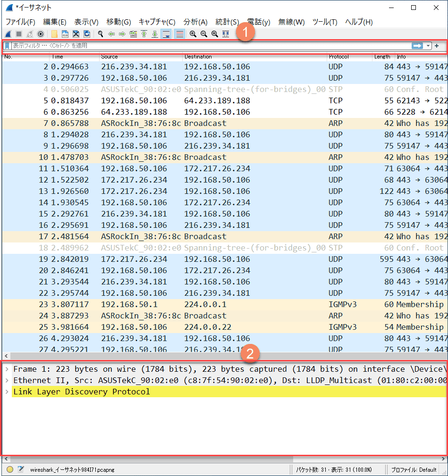This screenshot has width=448, height=476.
Task: Apply display filter with arrow button
Action: pos(417,46)
